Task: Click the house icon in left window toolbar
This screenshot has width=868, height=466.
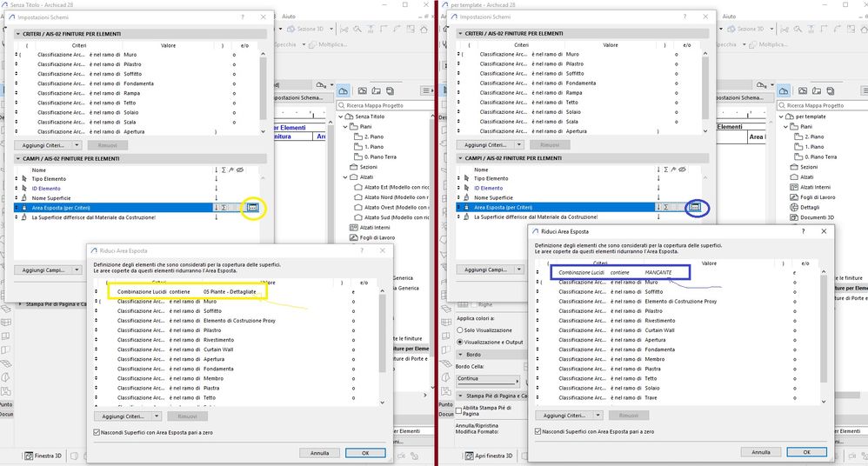Action: (424, 29)
